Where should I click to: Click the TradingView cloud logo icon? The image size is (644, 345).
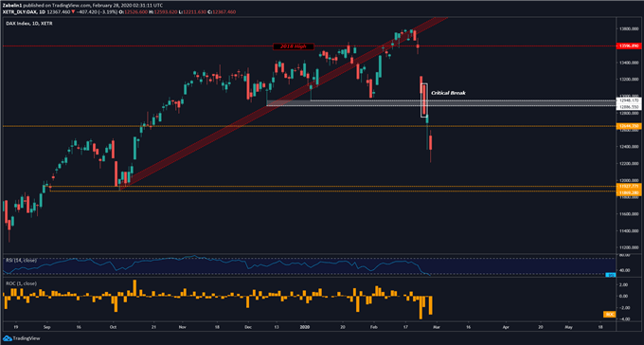click(8, 338)
